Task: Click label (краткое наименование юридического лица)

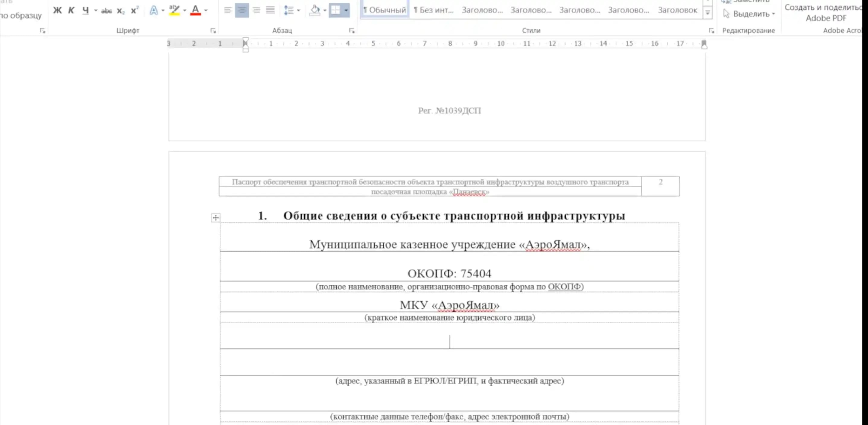Action: tap(449, 318)
